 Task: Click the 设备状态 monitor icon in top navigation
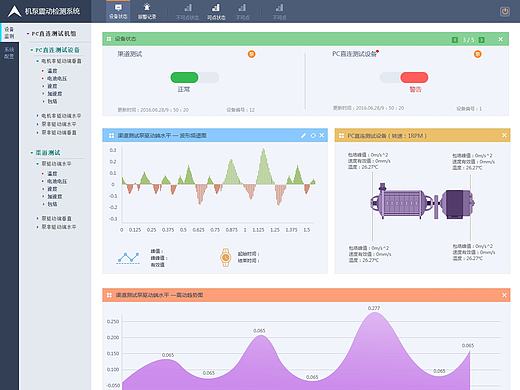pyautogui.click(x=118, y=7)
